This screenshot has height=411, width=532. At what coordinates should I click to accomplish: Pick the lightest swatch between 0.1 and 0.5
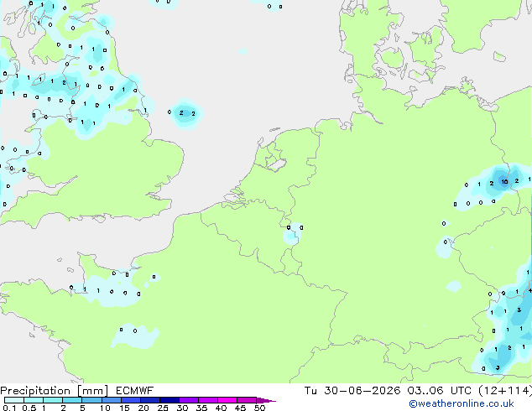(14, 400)
